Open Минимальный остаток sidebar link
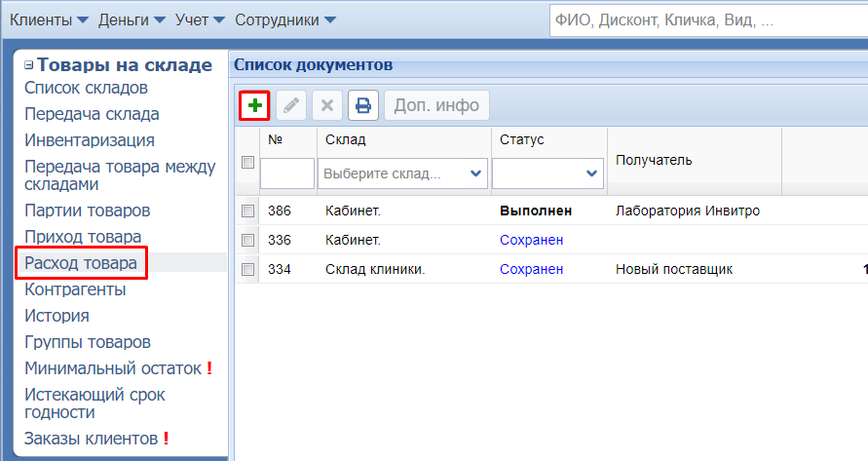Screen dimensions: 868x461 [x=113, y=368]
